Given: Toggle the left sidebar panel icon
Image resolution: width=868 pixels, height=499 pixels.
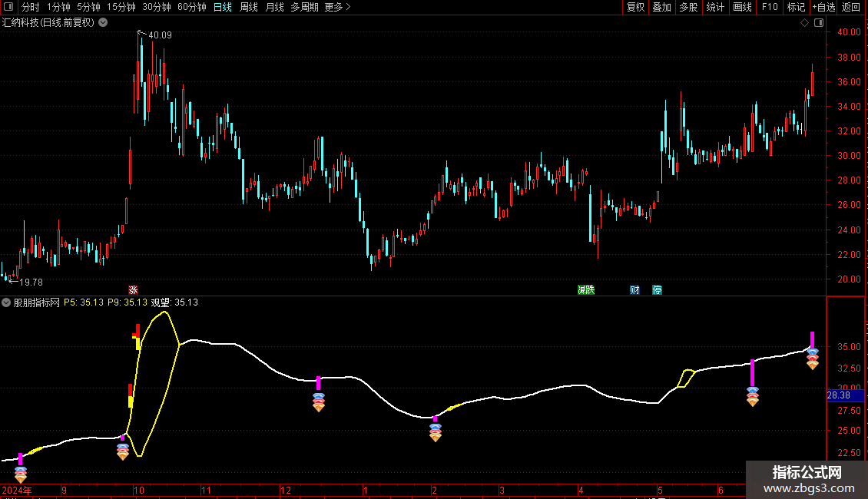Looking at the screenshot, I should 8,7.
